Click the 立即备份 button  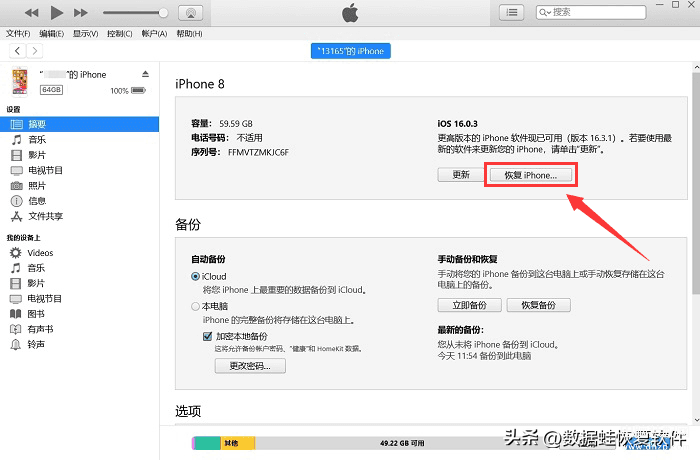click(x=470, y=305)
